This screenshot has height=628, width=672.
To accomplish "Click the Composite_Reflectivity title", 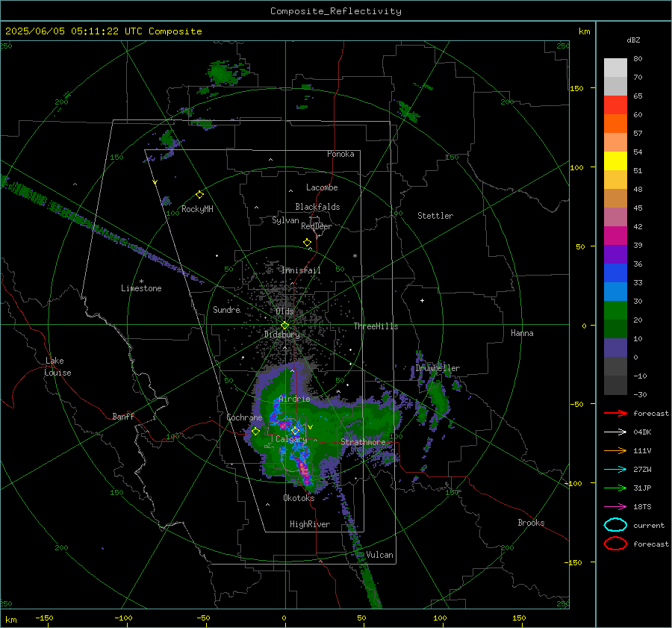I will pyautogui.click(x=336, y=11).
